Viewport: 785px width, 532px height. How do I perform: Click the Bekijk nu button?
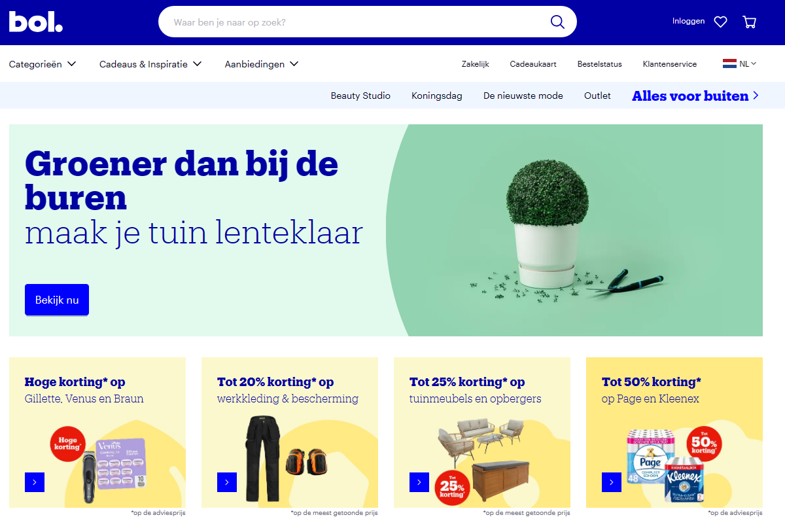tap(57, 300)
